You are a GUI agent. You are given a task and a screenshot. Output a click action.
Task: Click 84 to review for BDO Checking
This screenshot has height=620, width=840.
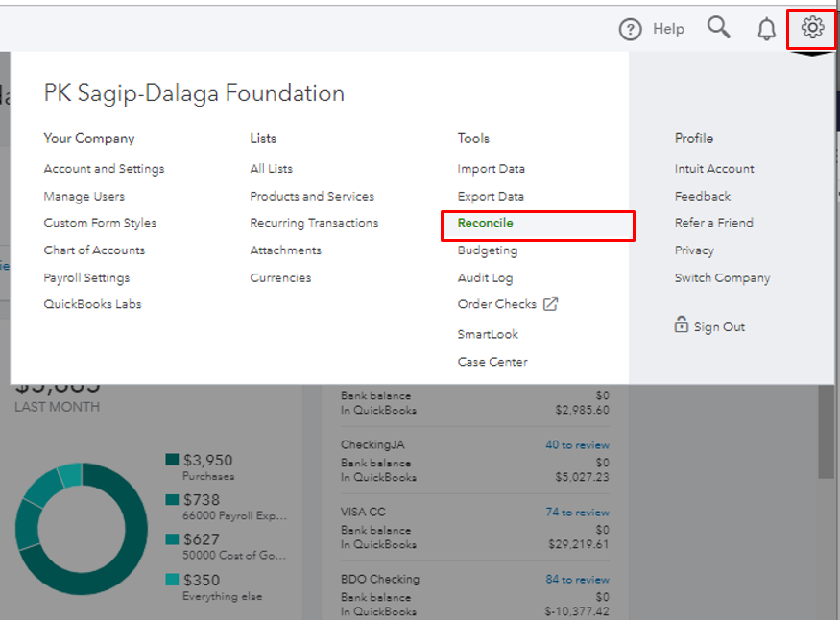[577, 580]
